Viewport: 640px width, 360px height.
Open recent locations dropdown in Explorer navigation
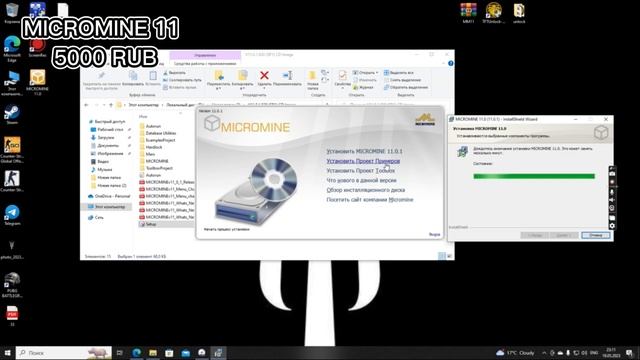click(104, 105)
